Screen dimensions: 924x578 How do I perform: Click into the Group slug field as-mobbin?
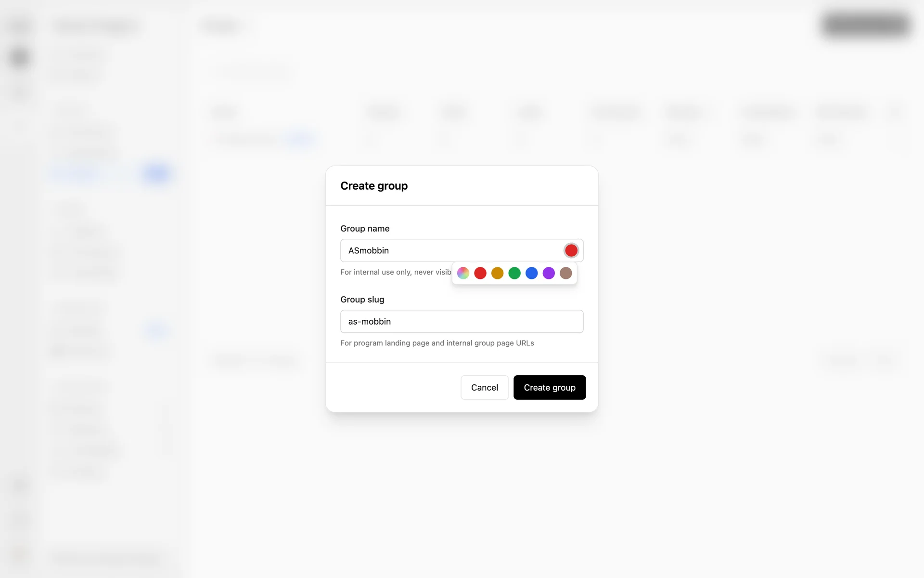point(461,321)
